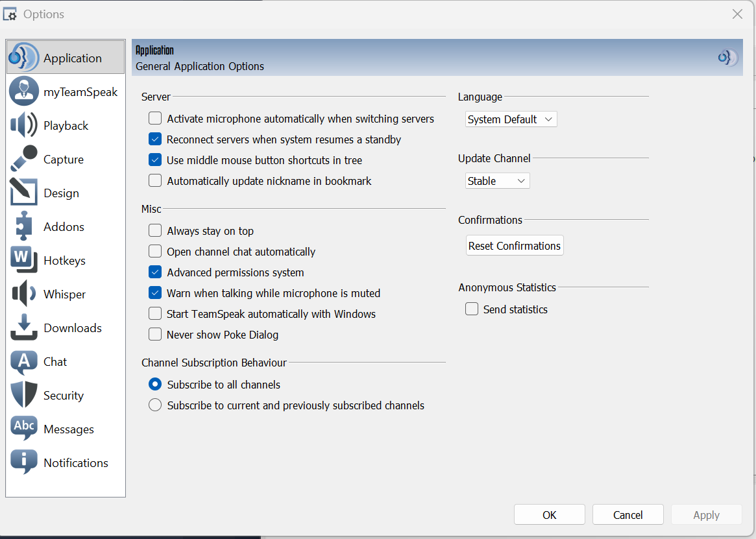This screenshot has width=756, height=539.
Task: Open the Chat bubble icon page
Action: [23, 363]
